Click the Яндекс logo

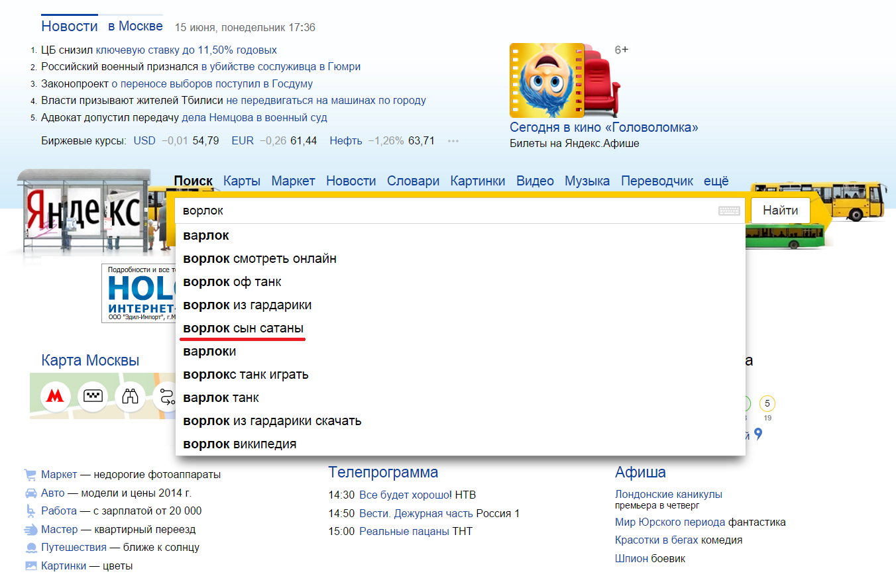coord(85,211)
